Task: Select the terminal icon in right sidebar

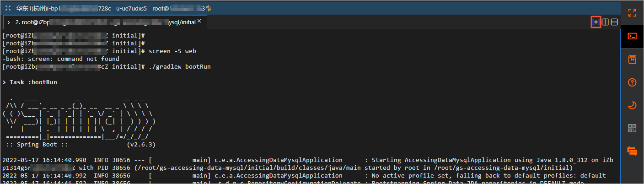Action: coord(632,36)
